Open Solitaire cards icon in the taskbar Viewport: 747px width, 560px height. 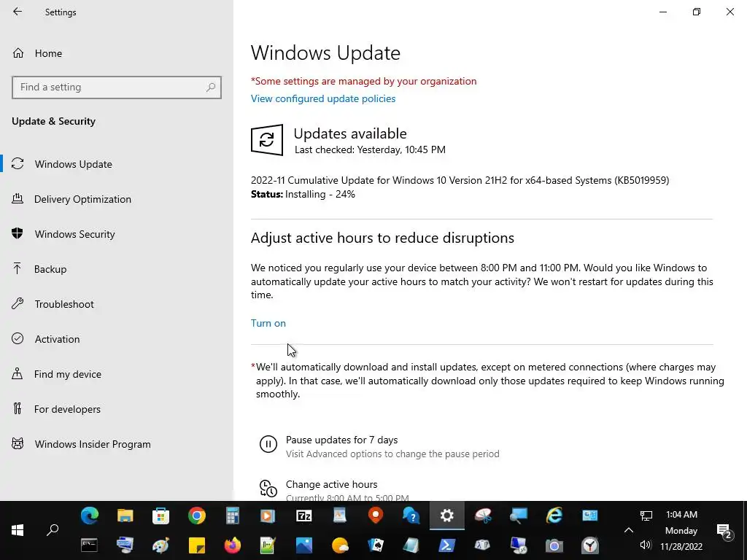(x=376, y=545)
